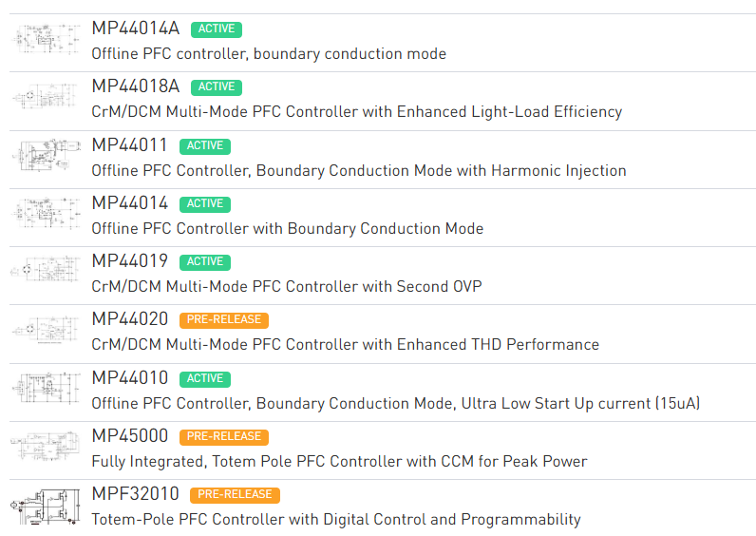Screen dimensions: 756x536
Task: Open the MP44010 schematic thumbnail
Action: click(x=47, y=389)
